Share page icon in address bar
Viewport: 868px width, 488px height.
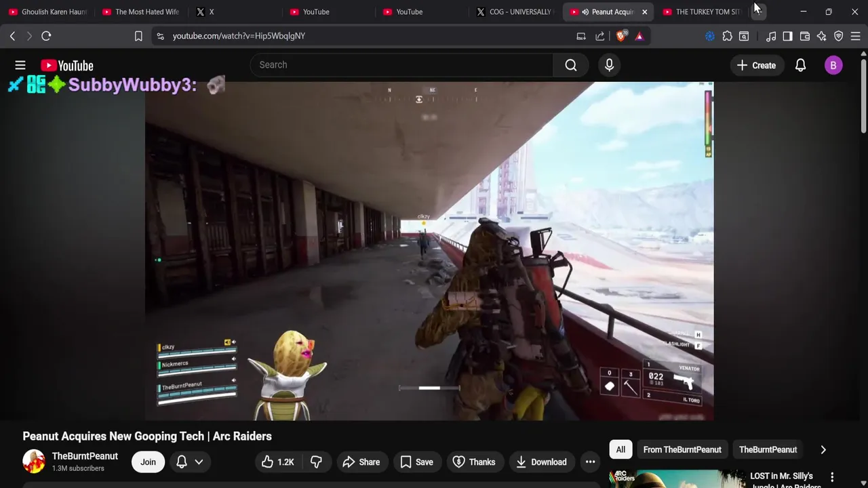600,36
